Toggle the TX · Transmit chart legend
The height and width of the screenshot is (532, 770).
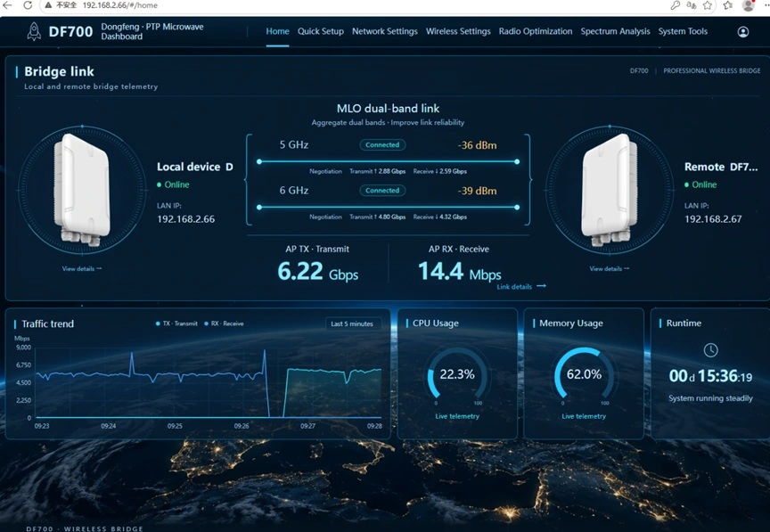click(x=176, y=323)
